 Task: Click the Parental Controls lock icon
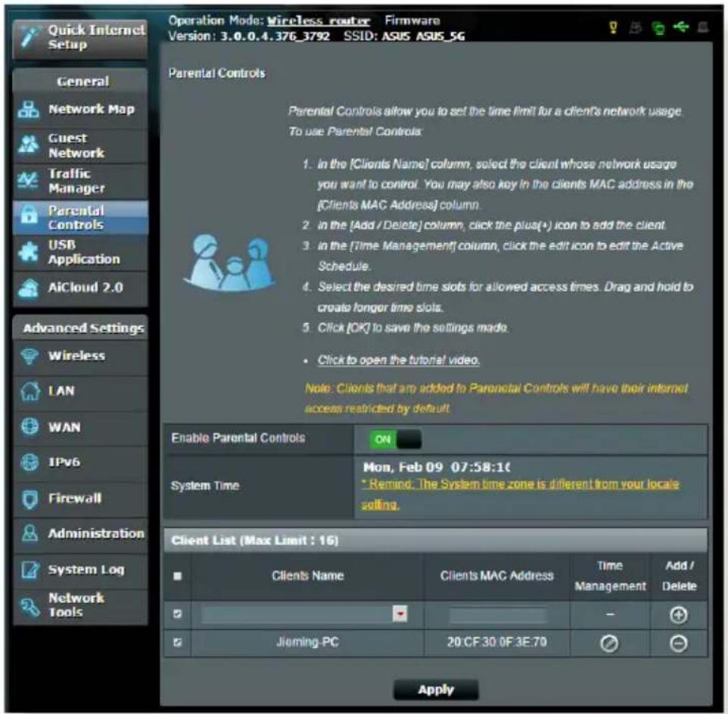(x=29, y=215)
